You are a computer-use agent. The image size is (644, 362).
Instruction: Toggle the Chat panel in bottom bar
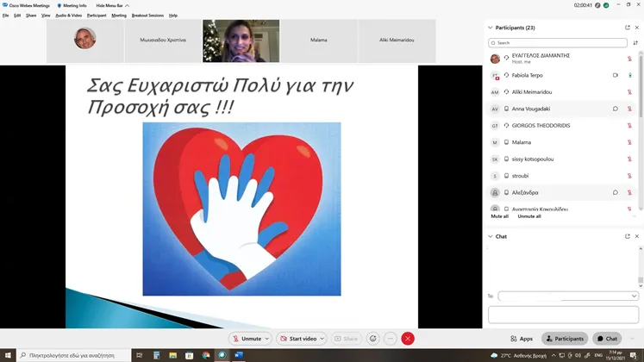[606, 339]
